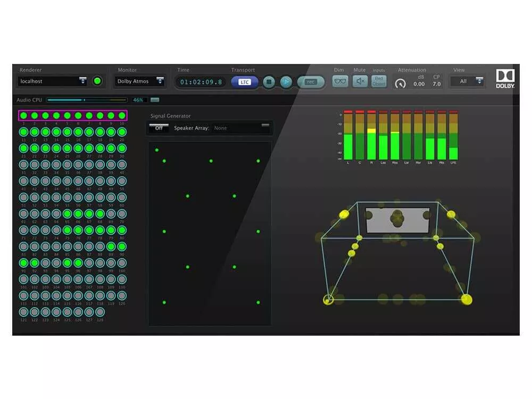This screenshot has width=532, height=399.
Task: Mute output with the speaker icon
Action: coord(360,81)
